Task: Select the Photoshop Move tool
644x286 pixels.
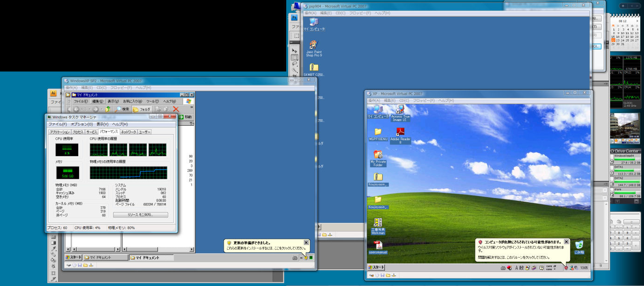Action: [295, 50]
